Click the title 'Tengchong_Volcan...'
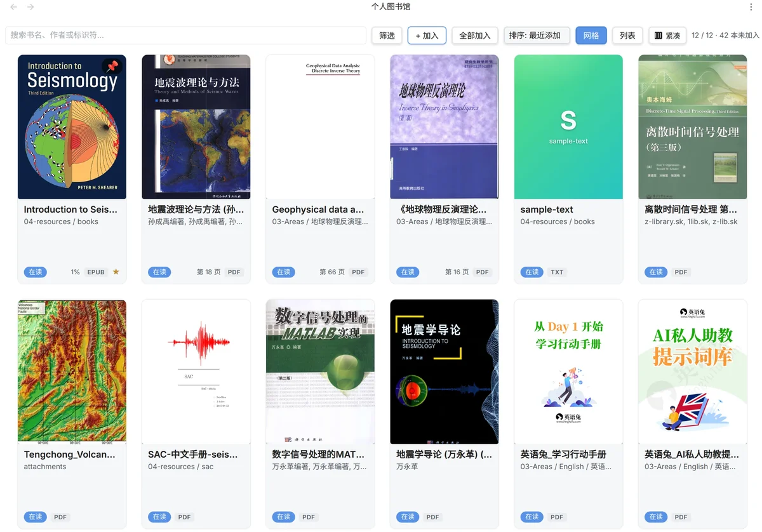The width and height of the screenshot is (762, 532). tap(70, 455)
